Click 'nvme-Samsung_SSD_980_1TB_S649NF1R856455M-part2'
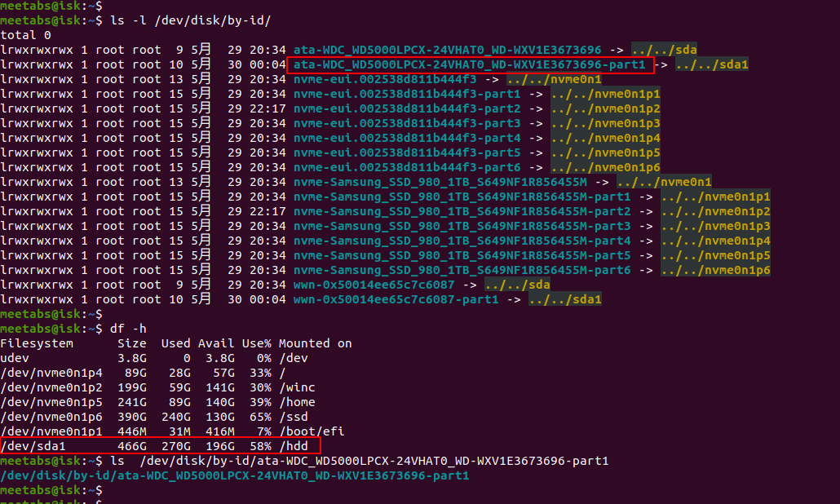The height and width of the screenshot is (504, 840). tap(462, 211)
